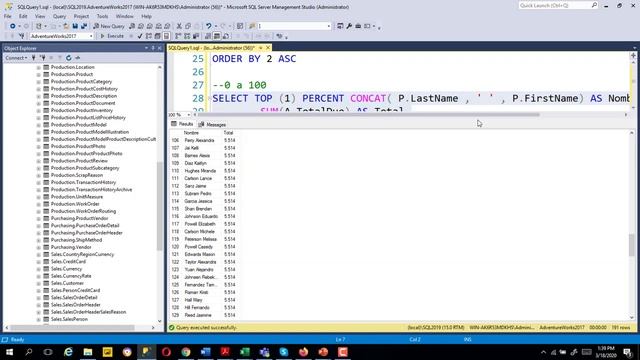This screenshot has width=640, height=360.
Task: Open the Query menu
Action: click(x=59, y=16)
